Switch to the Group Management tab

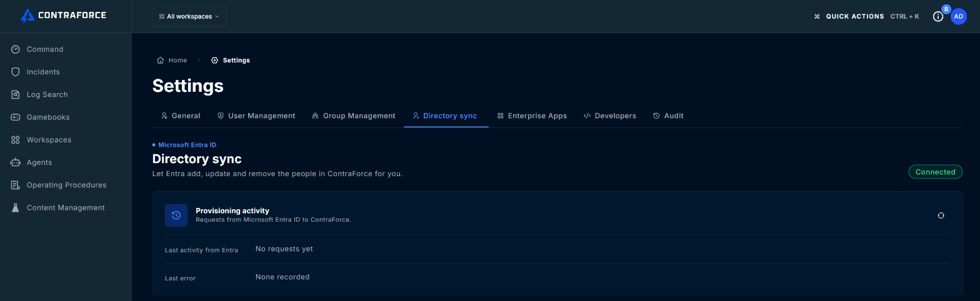click(x=354, y=116)
